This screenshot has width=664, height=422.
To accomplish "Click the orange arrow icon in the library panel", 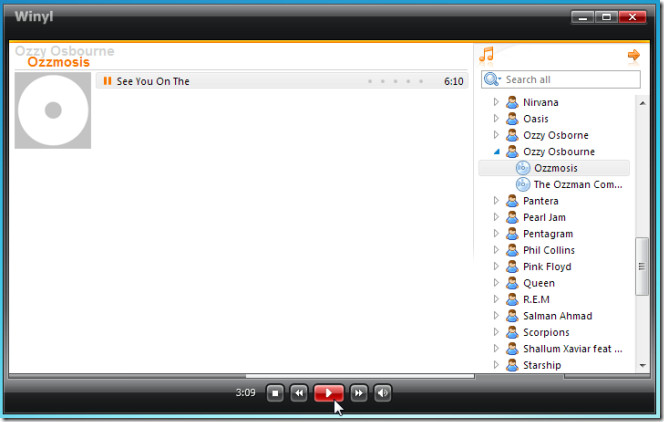I will pos(634,55).
